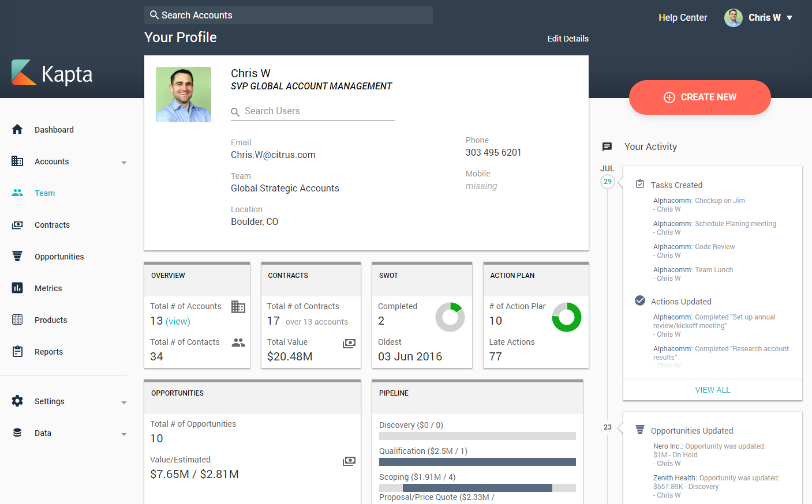Go to Contracts in the sidebar
812x504 pixels.
coord(52,225)
